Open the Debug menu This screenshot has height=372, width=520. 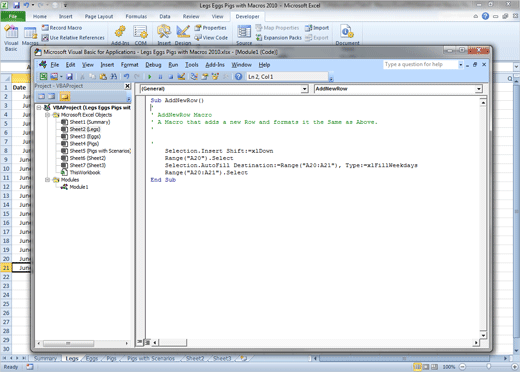coord(153,65)
